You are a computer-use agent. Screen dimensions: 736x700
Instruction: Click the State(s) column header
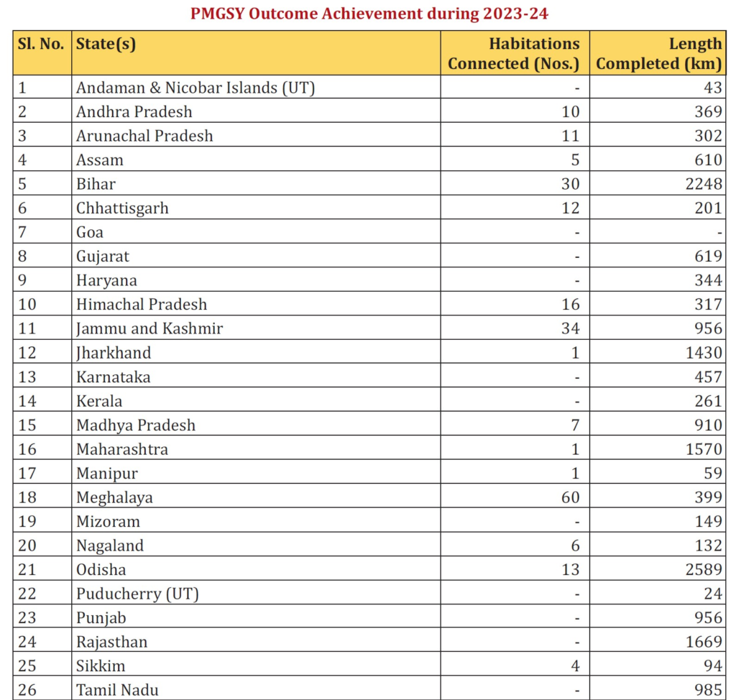click(106, 44)
